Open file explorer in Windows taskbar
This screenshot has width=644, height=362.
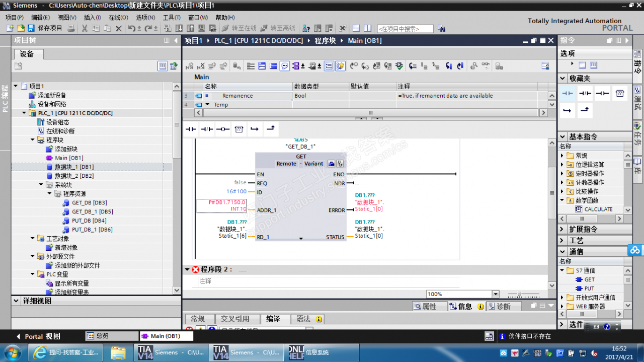coord(118,352)
